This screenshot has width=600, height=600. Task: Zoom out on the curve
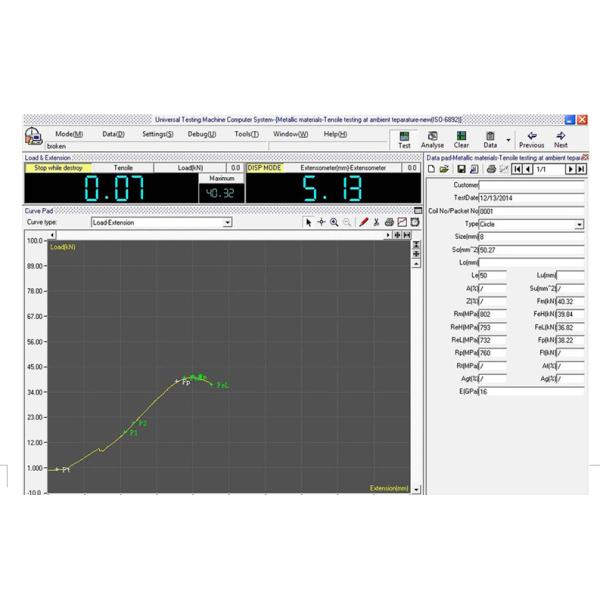(x=347, y=222)
